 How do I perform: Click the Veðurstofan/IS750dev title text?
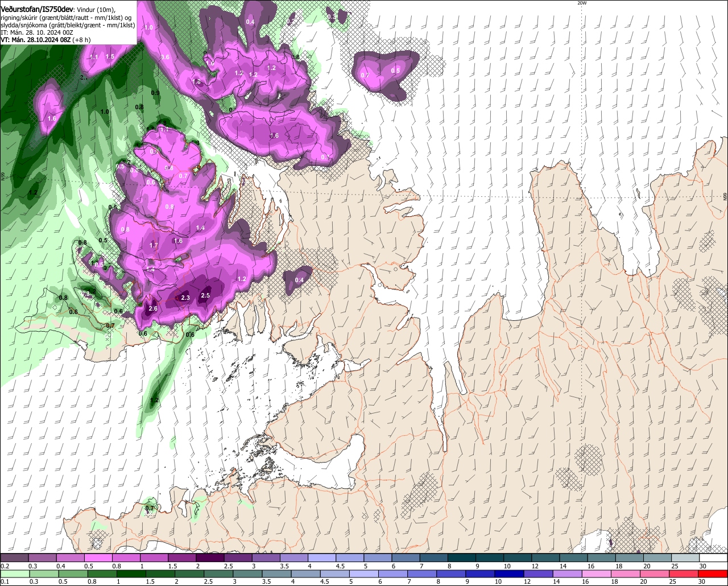[37, 9]
